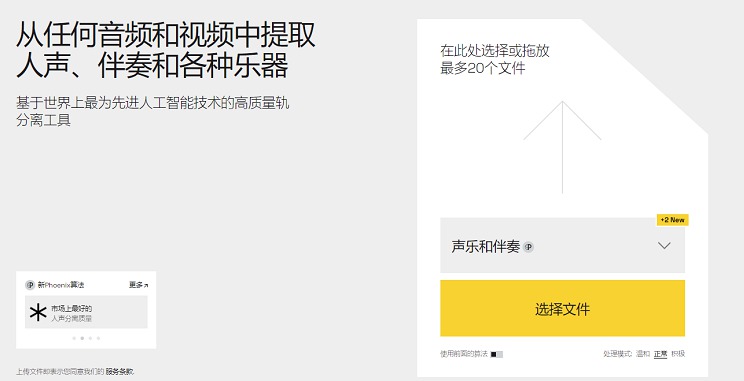
Task: Open the 声乐和伴奏 stem type dropdown
Action: [562, 245]
